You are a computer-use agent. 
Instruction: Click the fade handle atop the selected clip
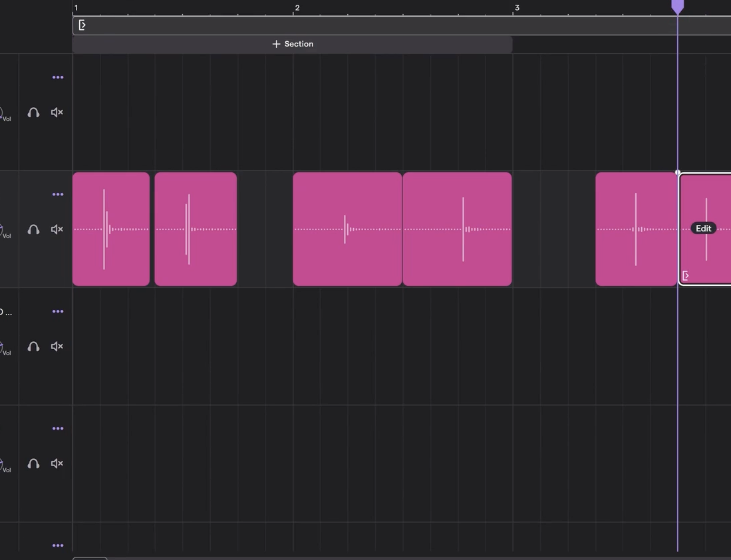click(x=677, y=172)
